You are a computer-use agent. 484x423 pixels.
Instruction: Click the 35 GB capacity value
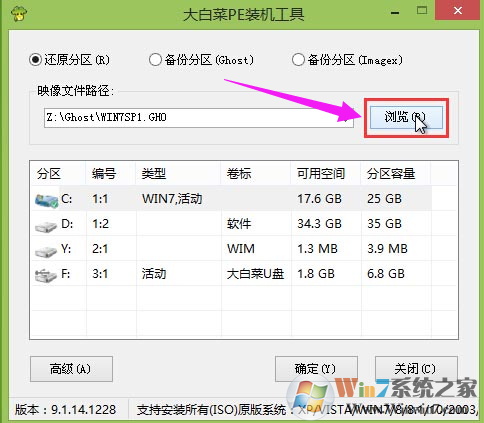[384, 224]
